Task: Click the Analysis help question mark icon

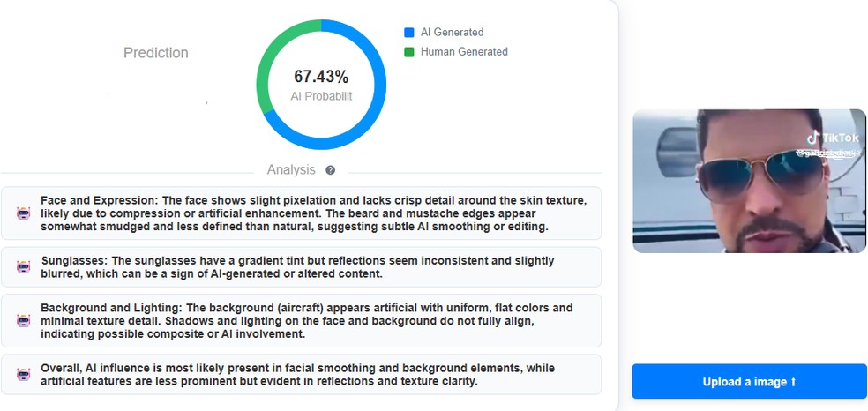Action: [331, 170]
